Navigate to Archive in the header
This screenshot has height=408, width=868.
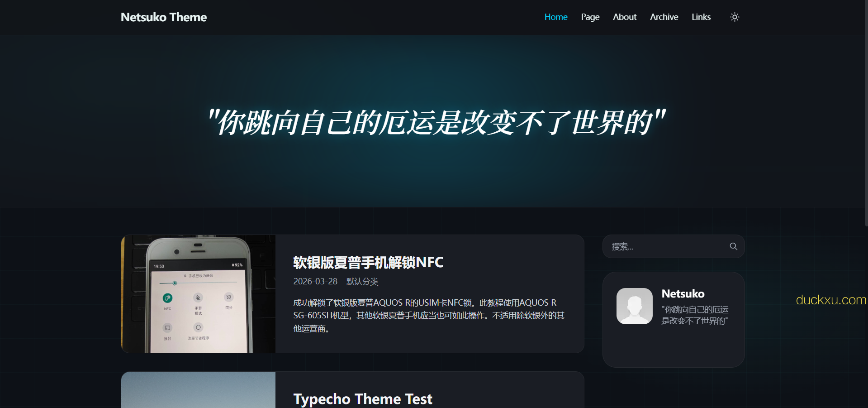(x=664, y=17)
